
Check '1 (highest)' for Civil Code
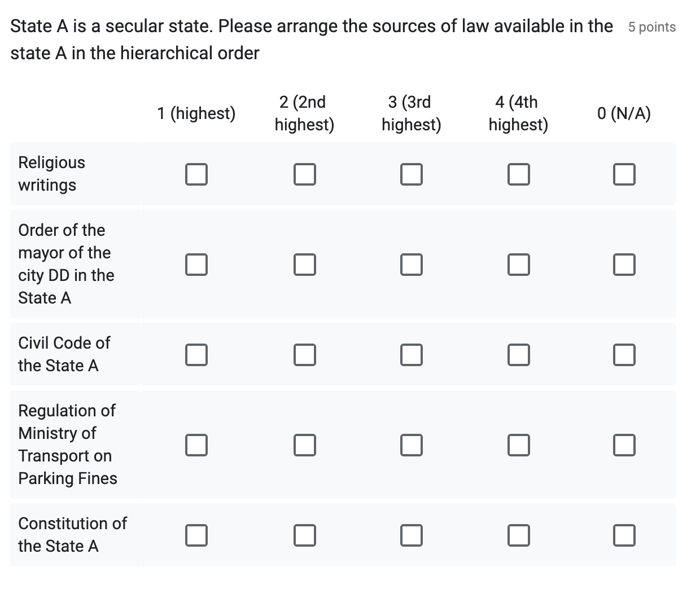click(x=196, y=355)
